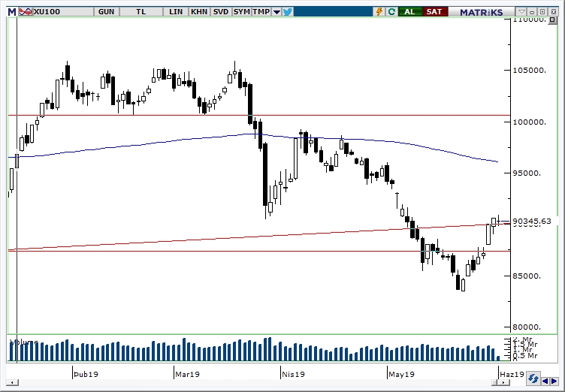The height and width of the screenshot is (392, 565).
Task: Expand the dropdown arrow after TMP
Action: [x=276, y=12]
